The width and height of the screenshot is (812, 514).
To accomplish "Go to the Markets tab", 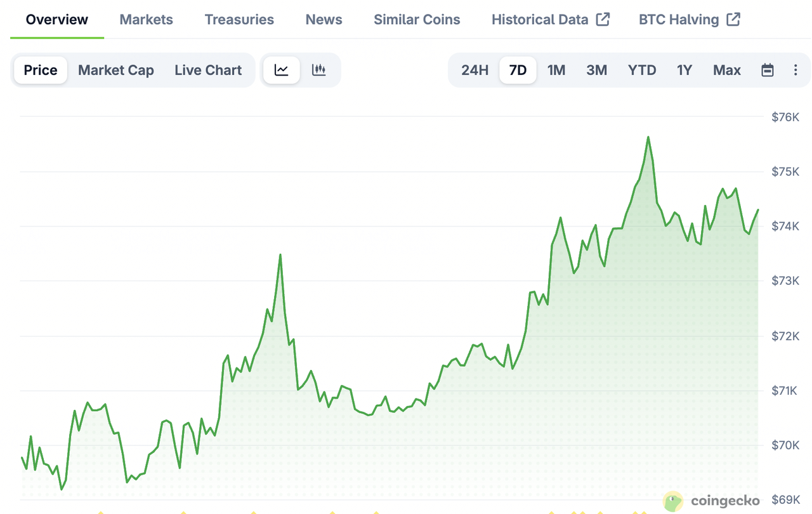I will 147,19.
